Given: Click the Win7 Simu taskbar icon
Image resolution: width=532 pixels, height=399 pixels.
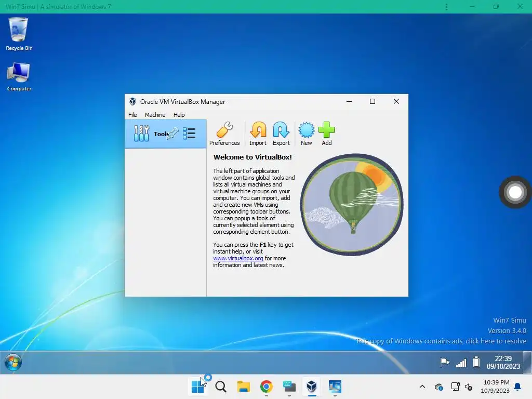Looking at the screenshot, I should point(335,387).
